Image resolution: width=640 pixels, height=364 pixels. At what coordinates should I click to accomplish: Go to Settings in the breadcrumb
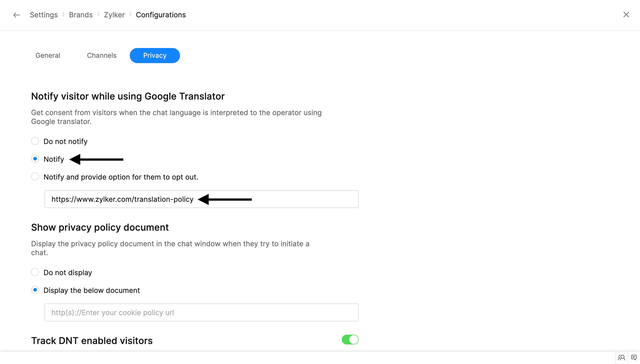pyautogui.click(x=44, y=15)
